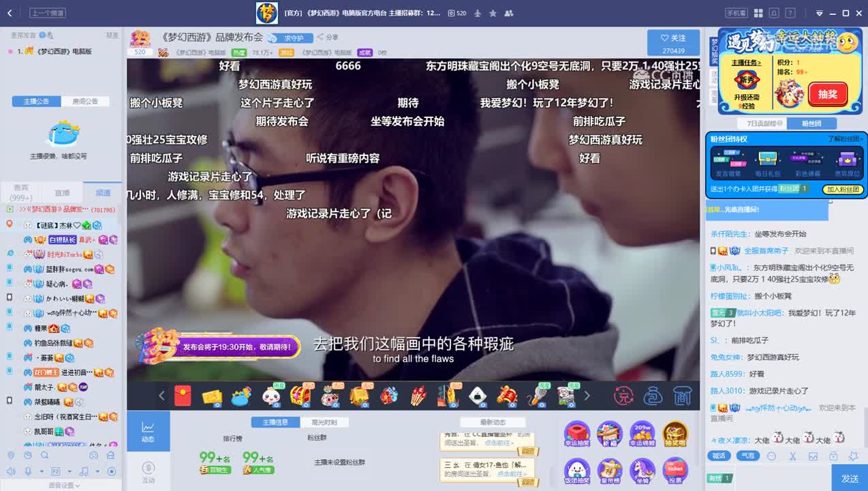
Task: Open the 抽奖啦 treasure activity
Action: point(675,435)
